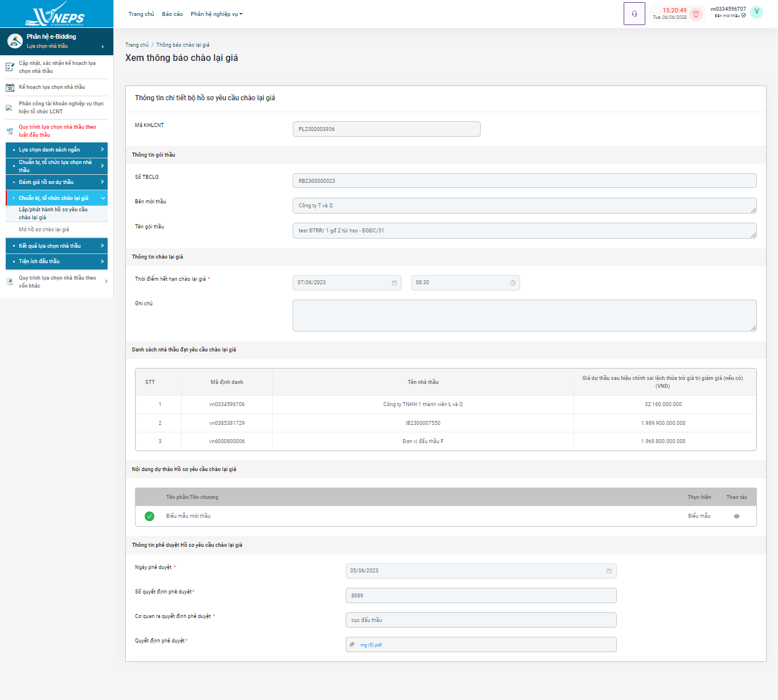The width and height of the screenshot is (778, 700).
Task: Click the paperclip attachment icon
Action: point(352,645)
